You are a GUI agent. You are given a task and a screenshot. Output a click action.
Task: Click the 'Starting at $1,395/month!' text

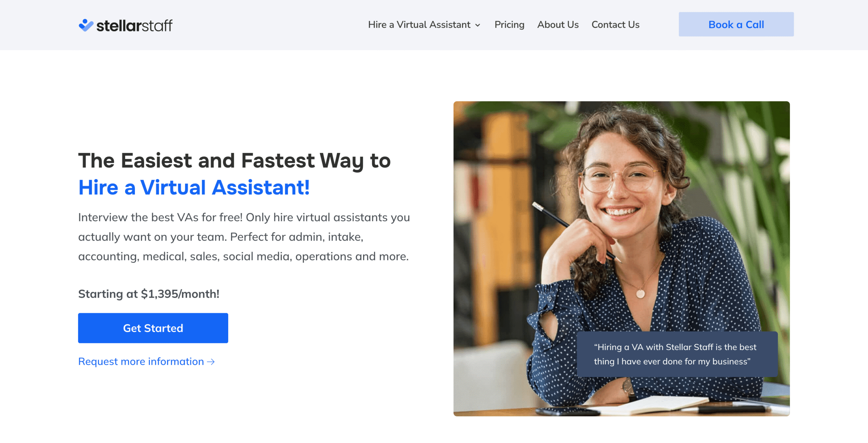[x=149, y=294]
